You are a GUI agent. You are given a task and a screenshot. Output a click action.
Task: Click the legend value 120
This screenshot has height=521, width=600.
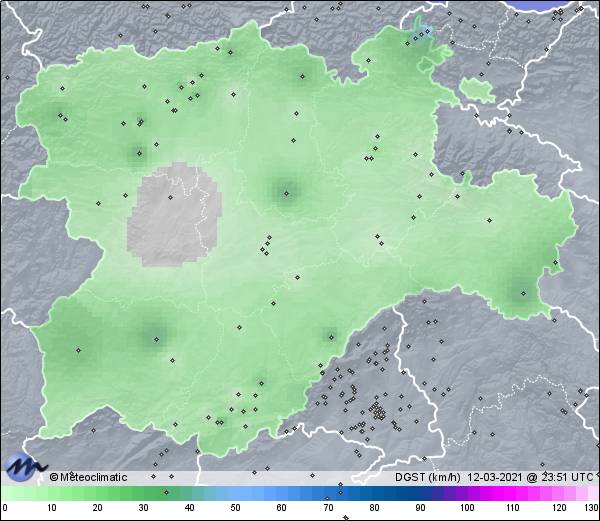click(x=559, y=508)
